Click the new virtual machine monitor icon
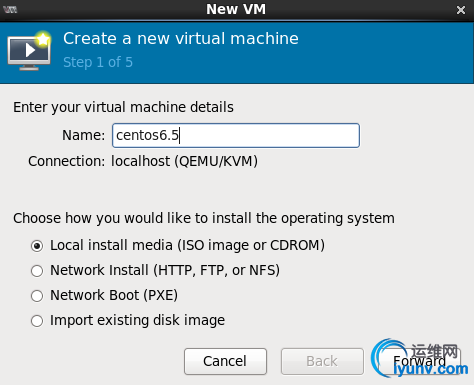The width and height of the screenshot is (474, 385). coord(29,50)
